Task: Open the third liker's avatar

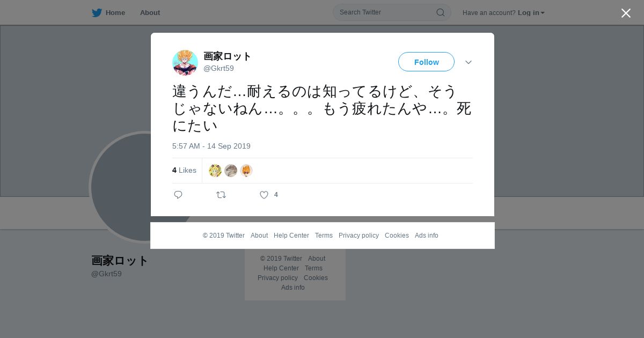Action: tap(246, 171)
